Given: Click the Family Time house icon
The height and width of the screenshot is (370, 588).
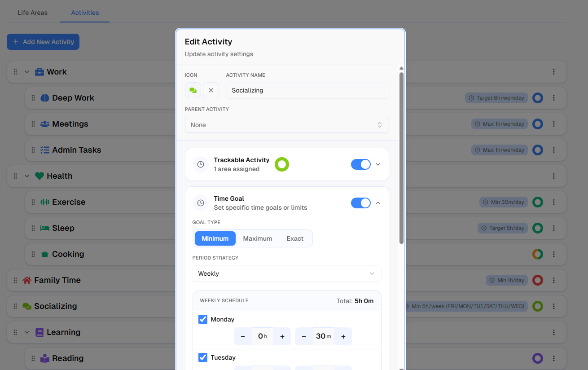Looking at the screenshot, I should pyautogui.click(x=27, y=280).
